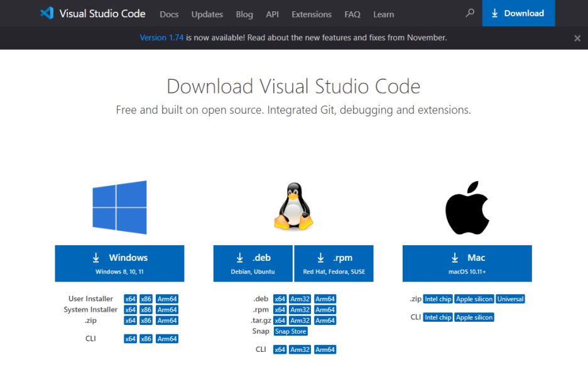Image resolution: width=588 pixels, height=367 pixels.
Task: Dismiss the Version 1.74 banner
Action: (577, 38)
